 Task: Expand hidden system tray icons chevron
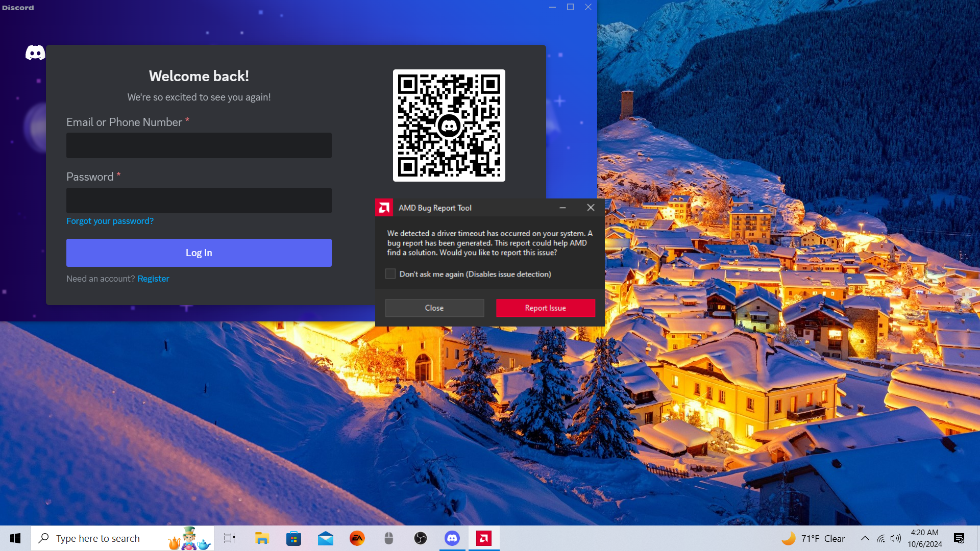click(865, 538)
